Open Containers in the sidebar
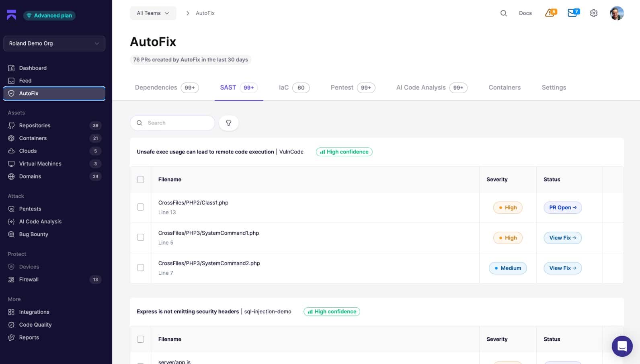Viewport: 640px width, 364px height. (54, 138)
